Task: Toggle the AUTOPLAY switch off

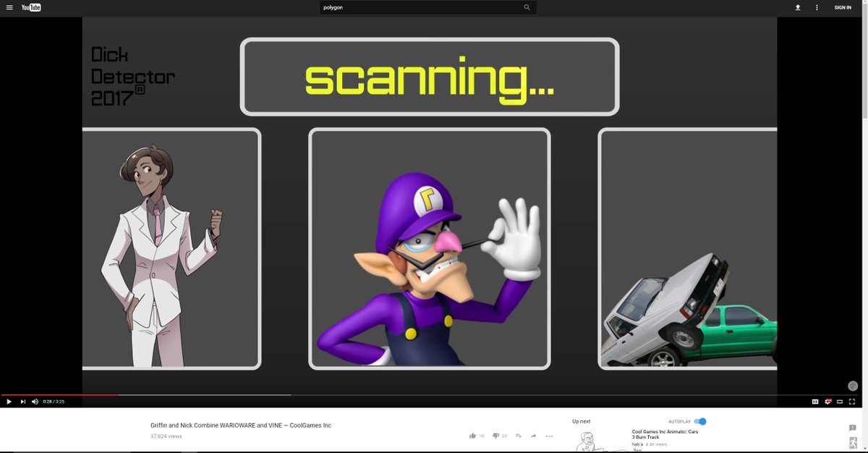Action: pyautogui.click(x=700, y=421)
